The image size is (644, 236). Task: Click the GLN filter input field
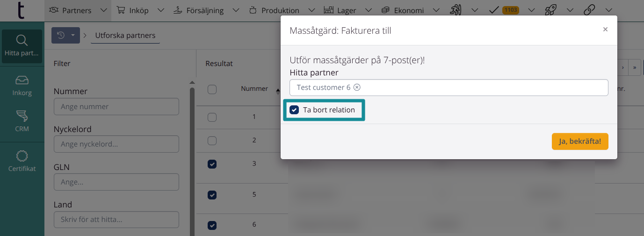pos(116,182)
